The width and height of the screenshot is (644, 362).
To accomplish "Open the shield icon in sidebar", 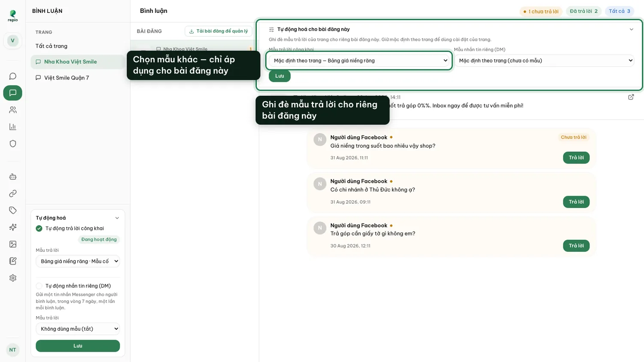I will [x=13, y=143].
